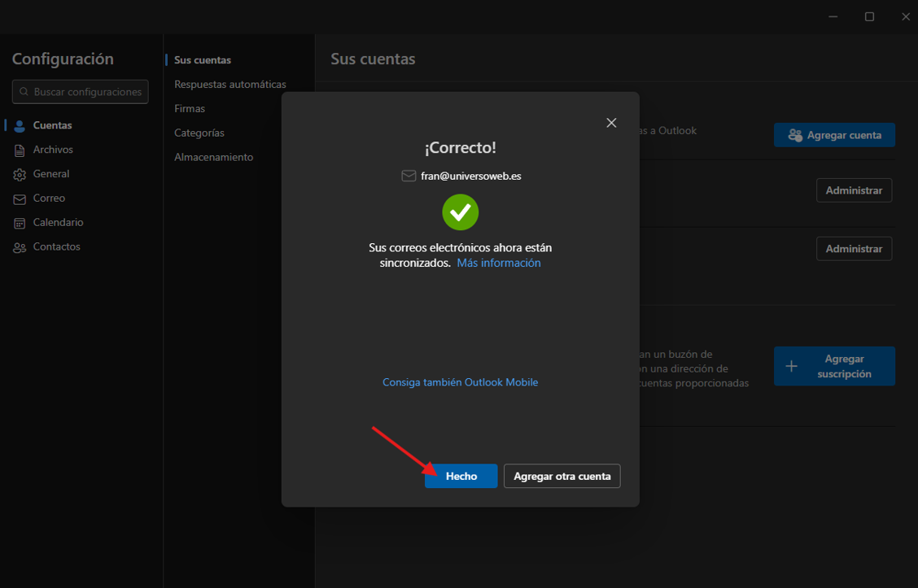Viewport: 918px width, 588px height.
Task: Close the ¡Correcto! dialog with X
Action: click(x=611, y=123)
